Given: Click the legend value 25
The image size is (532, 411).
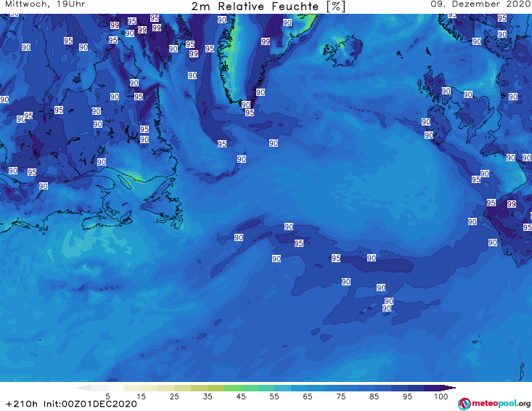Looking at the screenshot, I should [x=174, y=396].
